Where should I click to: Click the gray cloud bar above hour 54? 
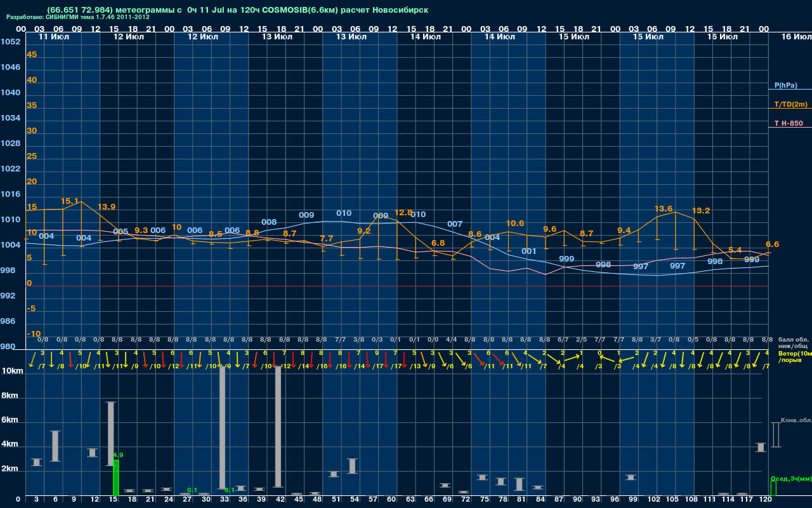[x=353, y=466]
